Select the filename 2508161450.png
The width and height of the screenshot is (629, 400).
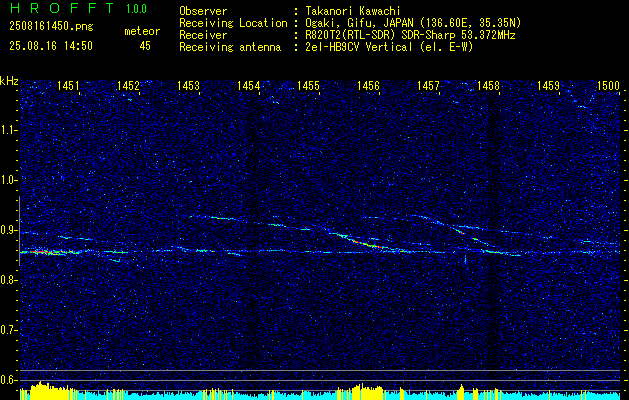point(51,27)
